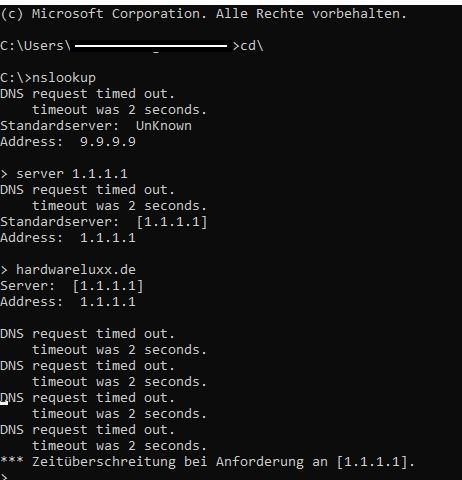Click the word 'UnKnown' in output

click(164, 126)
